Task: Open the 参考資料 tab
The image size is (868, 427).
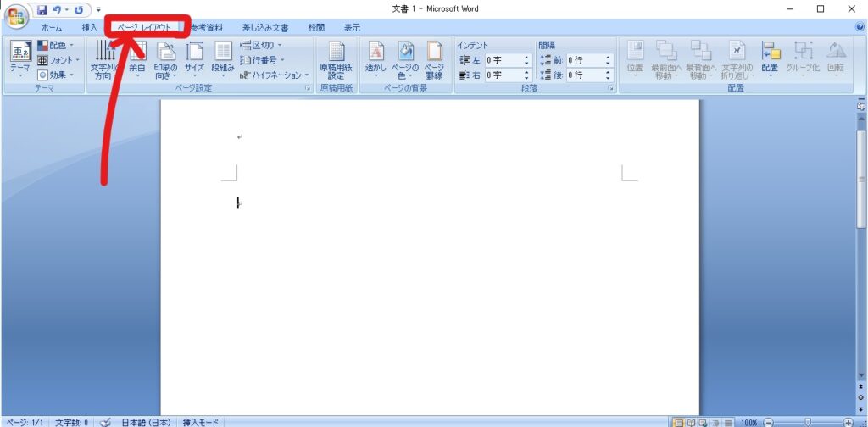Action: click(207, 27)
